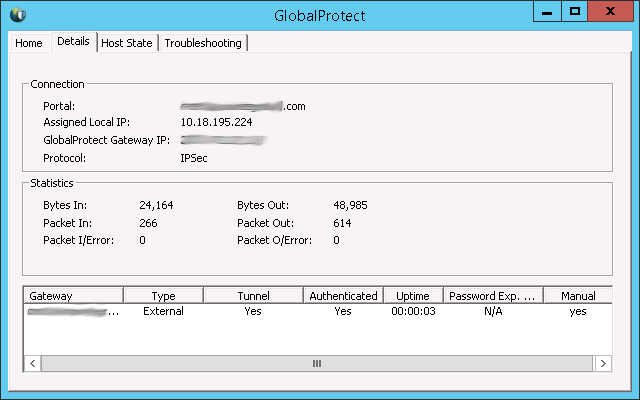This screenshot has width=640, height=400.
Task: Click the GlobalProtect globe icon in title bar
Action: [x=18, y=15]
